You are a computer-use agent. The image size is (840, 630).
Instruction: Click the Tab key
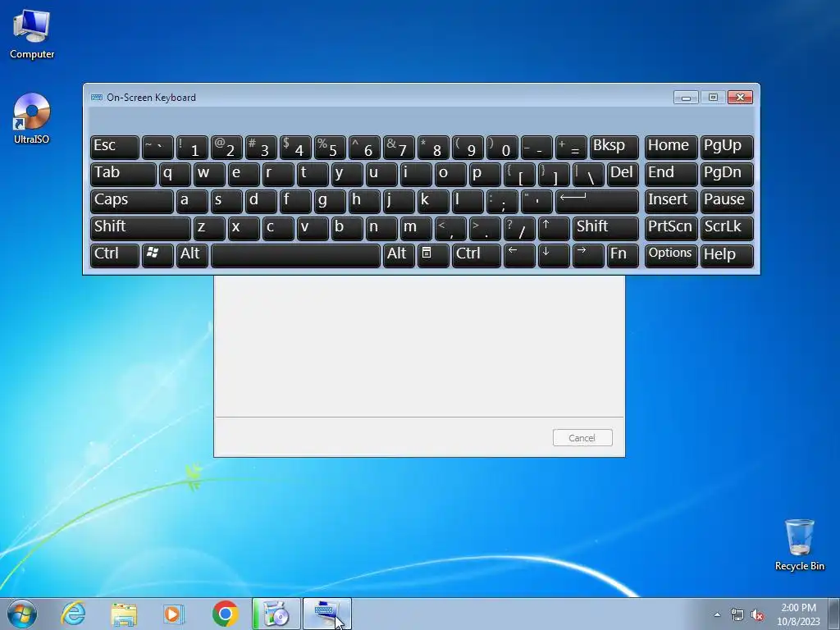[x=123, y=175]
